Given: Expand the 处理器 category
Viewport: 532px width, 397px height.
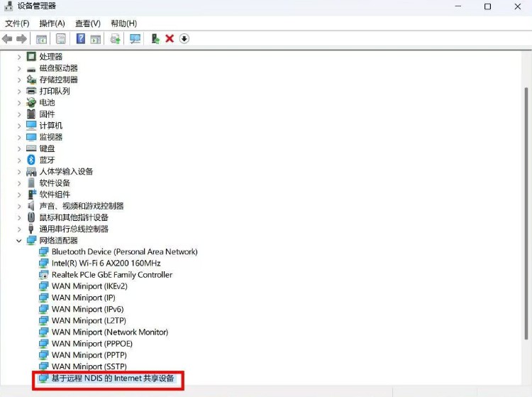Looking at the screenshot, I should coord(19,57).
